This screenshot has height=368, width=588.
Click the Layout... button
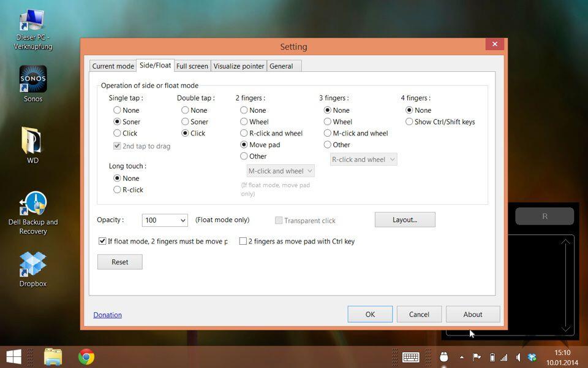tap(405, 220)
